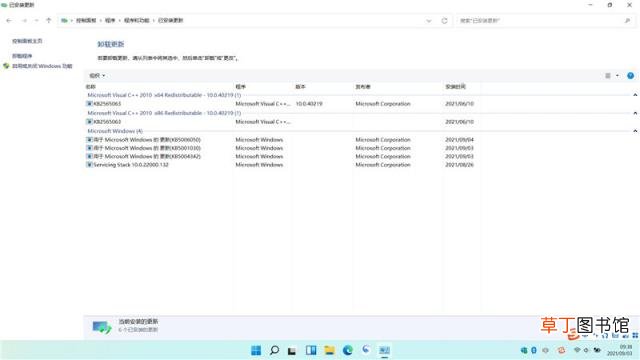This screenshot has width=640, height=360.
Task: Click the update icon beside Servicing Stack entry
Action: [x=89, y=165]
